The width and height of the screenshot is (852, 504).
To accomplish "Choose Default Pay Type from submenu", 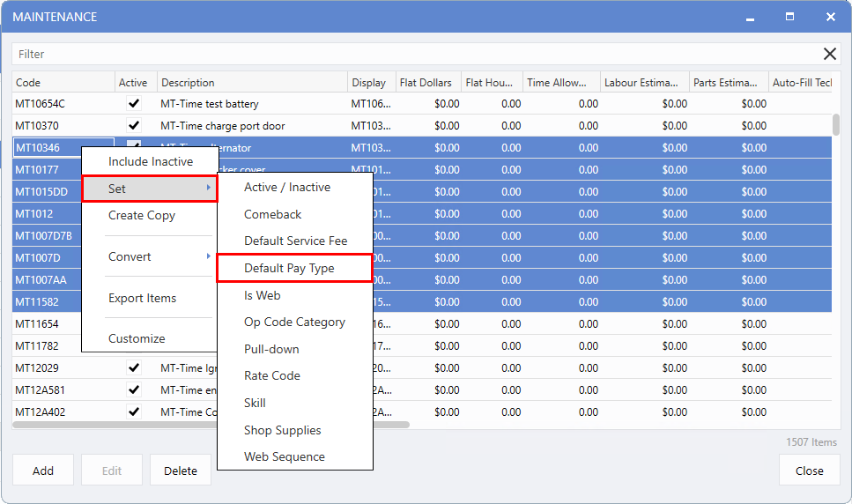I will pyautogui.click(x=289, y=268).
